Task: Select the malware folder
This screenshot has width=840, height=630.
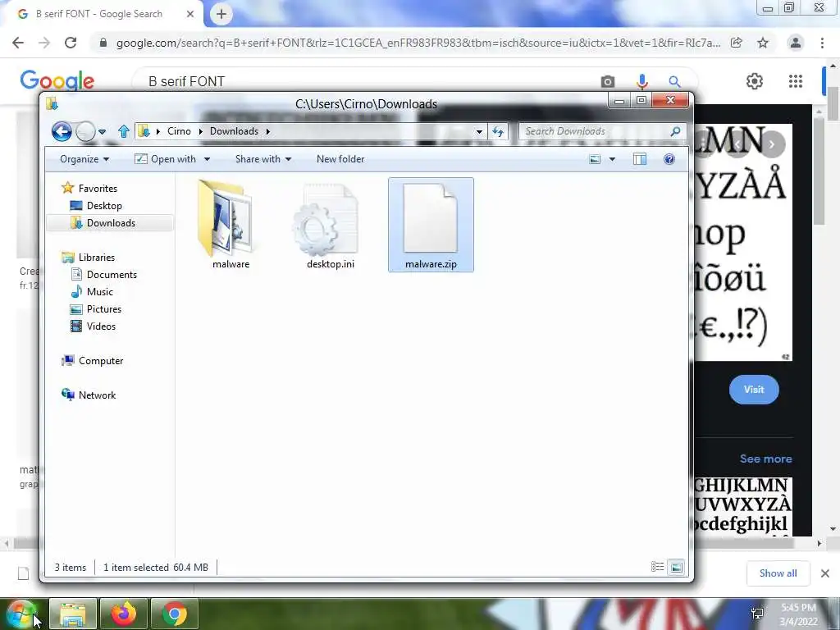Action: (231, 225)
